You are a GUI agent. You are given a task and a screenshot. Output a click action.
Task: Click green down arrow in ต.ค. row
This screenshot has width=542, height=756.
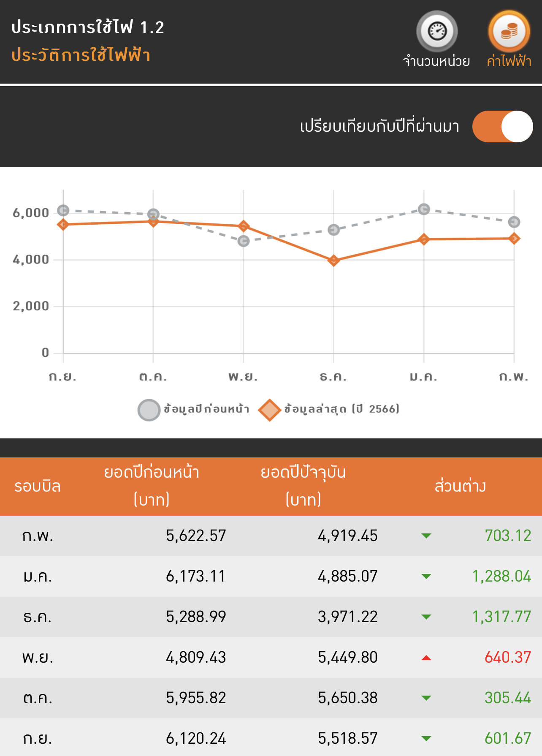tap(426, 698)
